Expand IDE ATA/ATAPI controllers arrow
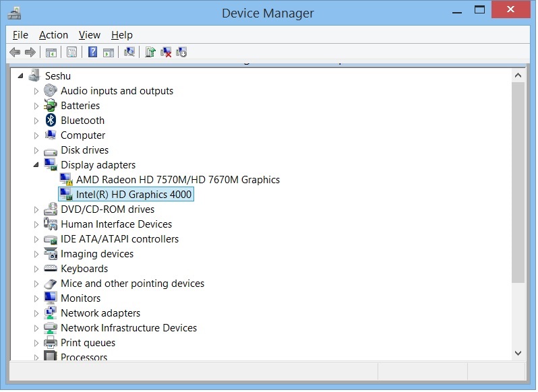This screenshot has width=538, height=392. click(x=36, y=239)
